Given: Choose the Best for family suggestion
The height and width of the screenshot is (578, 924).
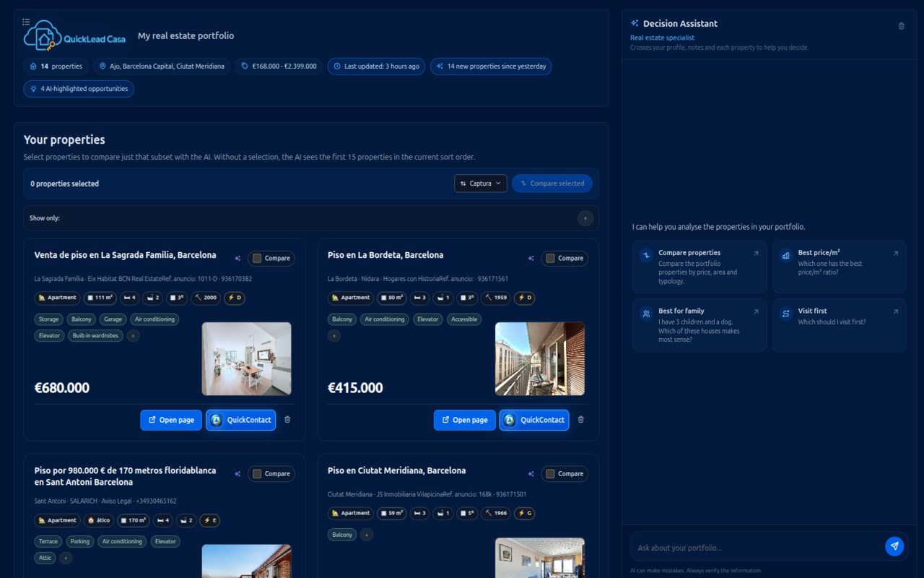Looking at the screenshot, I should (x=699, y=325).
